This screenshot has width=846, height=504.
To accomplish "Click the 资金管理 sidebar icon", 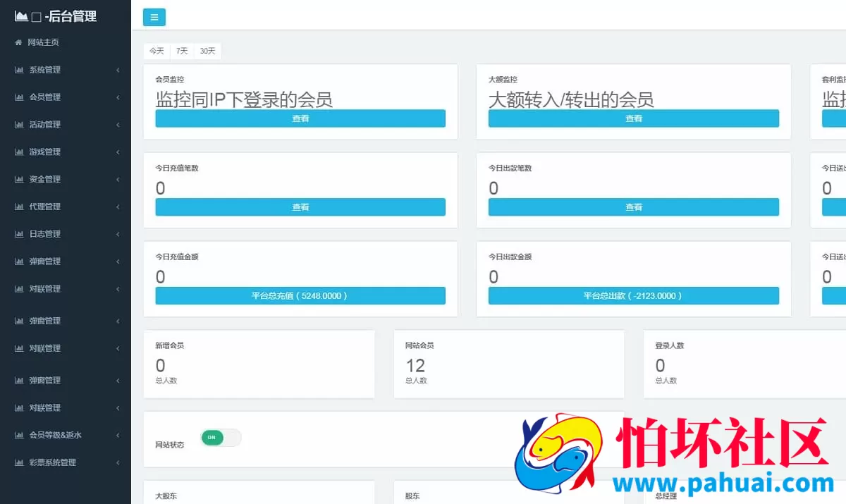I will click(20, 179).
